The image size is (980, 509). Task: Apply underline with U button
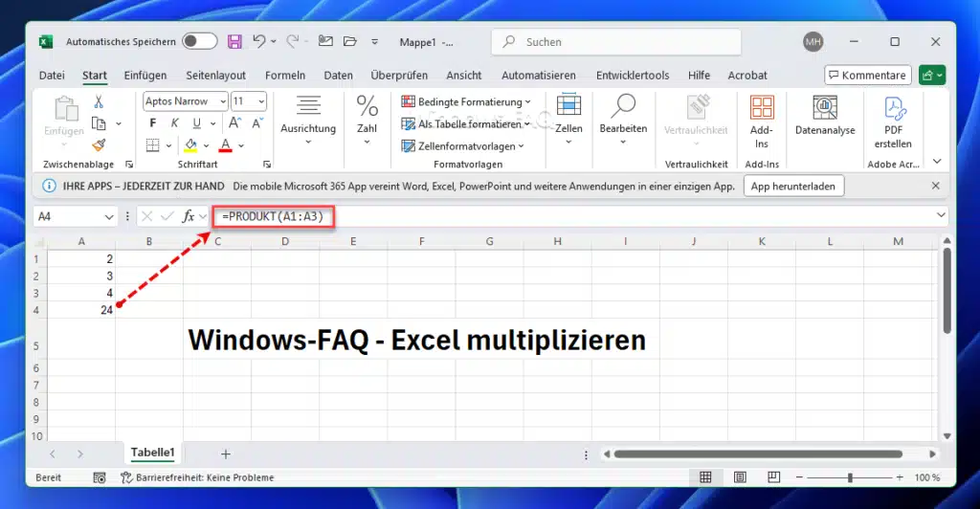coord(197,123)
